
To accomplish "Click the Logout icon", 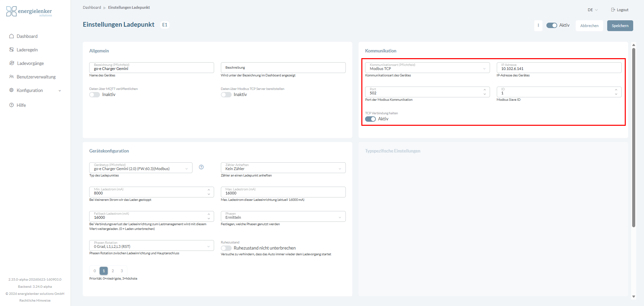I will point(613,10).
